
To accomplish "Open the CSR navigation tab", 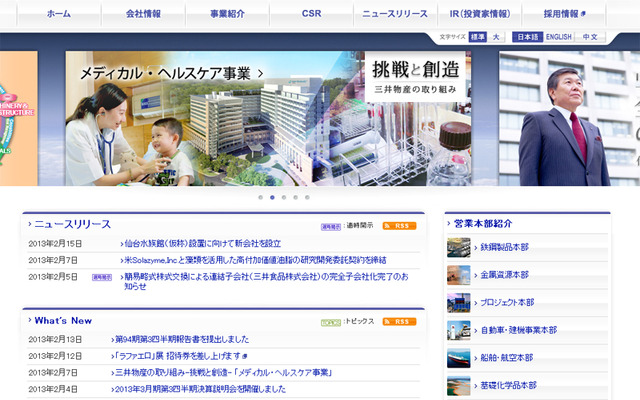I will [311, 13].
